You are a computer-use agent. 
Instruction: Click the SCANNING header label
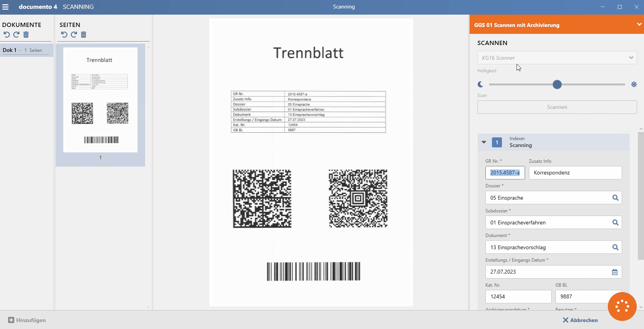pos(78,7)
